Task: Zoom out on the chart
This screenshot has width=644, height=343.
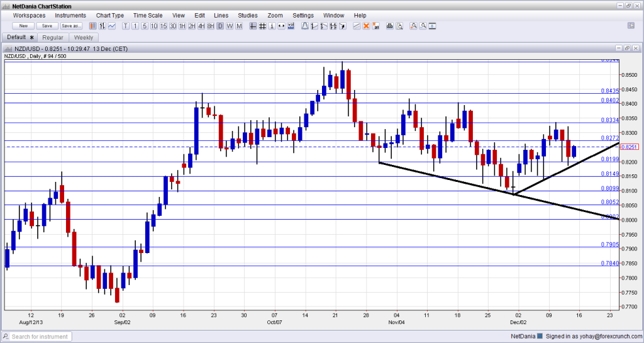Action: pyautogui.click(x=423, y=26)
